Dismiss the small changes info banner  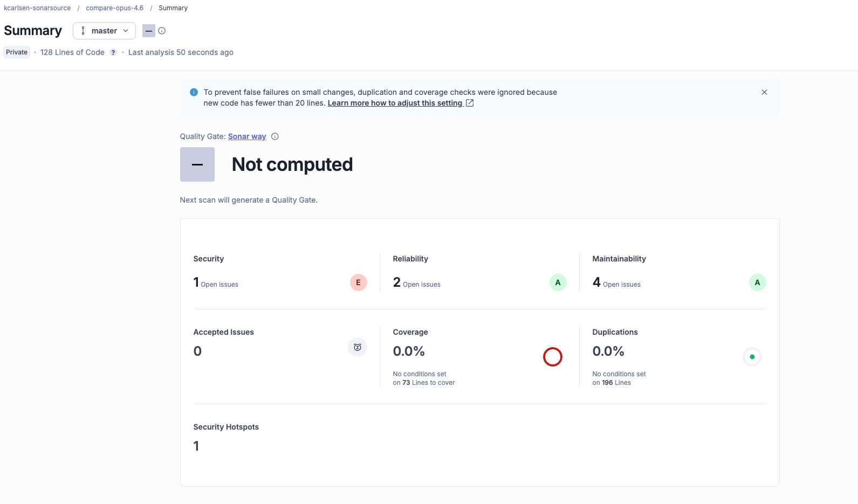[764, 92]
